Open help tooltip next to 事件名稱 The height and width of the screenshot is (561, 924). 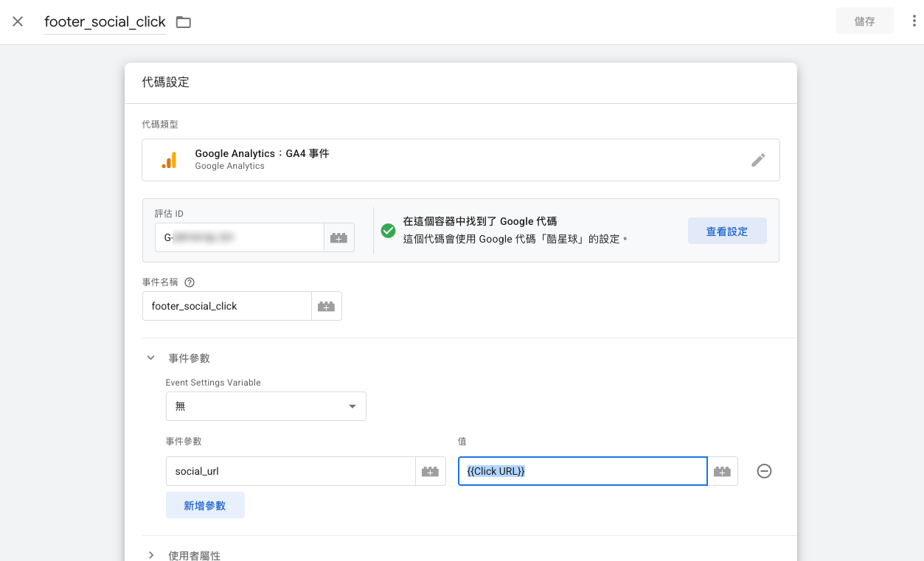190,282
